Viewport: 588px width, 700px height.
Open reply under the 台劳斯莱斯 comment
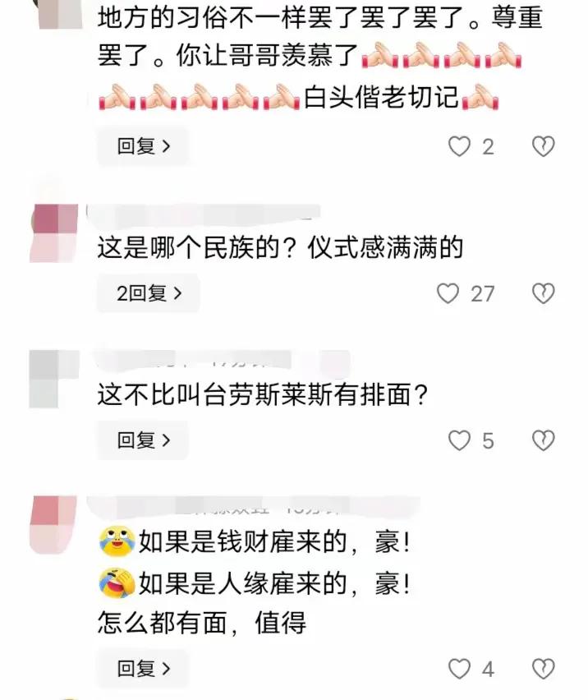click(x=143, y=440)
